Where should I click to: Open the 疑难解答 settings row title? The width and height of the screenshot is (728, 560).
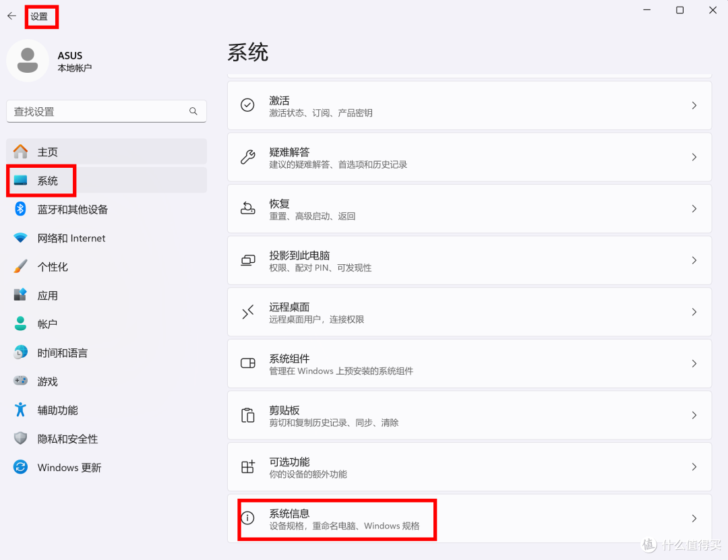289,152
